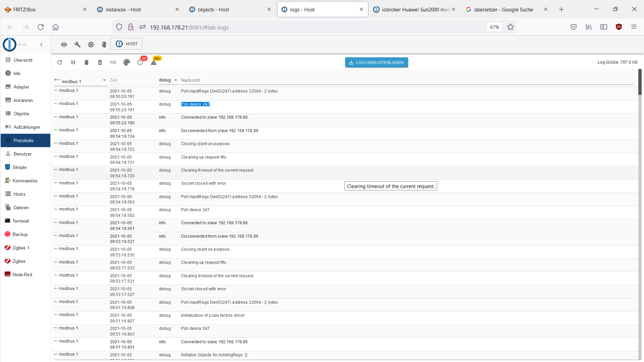Open Hosts in the sidebar

pos(25,194)
